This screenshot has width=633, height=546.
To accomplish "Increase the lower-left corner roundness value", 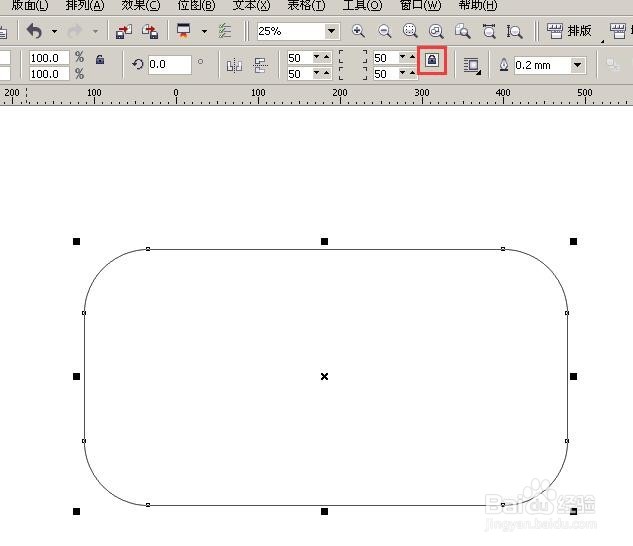I will (x=327, y=73).
